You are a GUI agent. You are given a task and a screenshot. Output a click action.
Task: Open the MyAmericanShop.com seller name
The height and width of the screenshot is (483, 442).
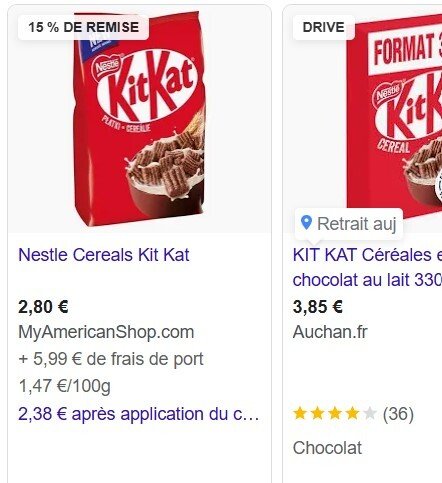coord(106,332)
